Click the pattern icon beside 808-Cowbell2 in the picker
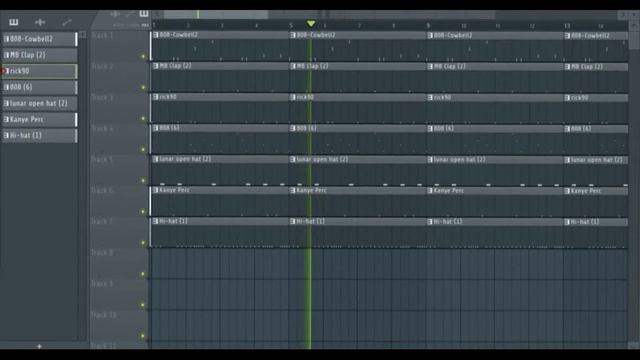Screen dimensions: 640x360 coord(6,39)
